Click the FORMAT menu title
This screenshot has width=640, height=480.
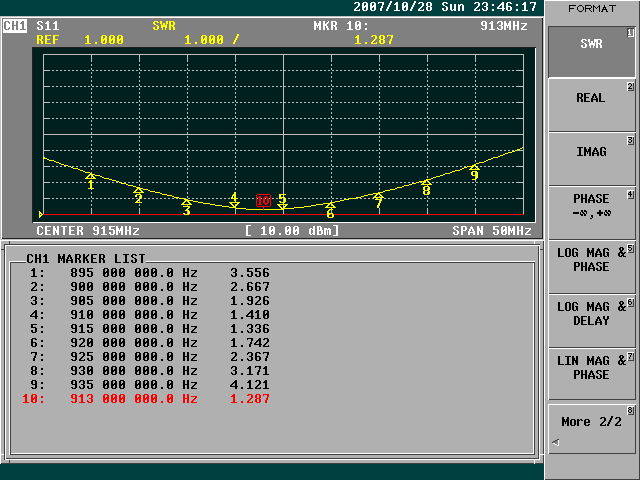(591, 9)
